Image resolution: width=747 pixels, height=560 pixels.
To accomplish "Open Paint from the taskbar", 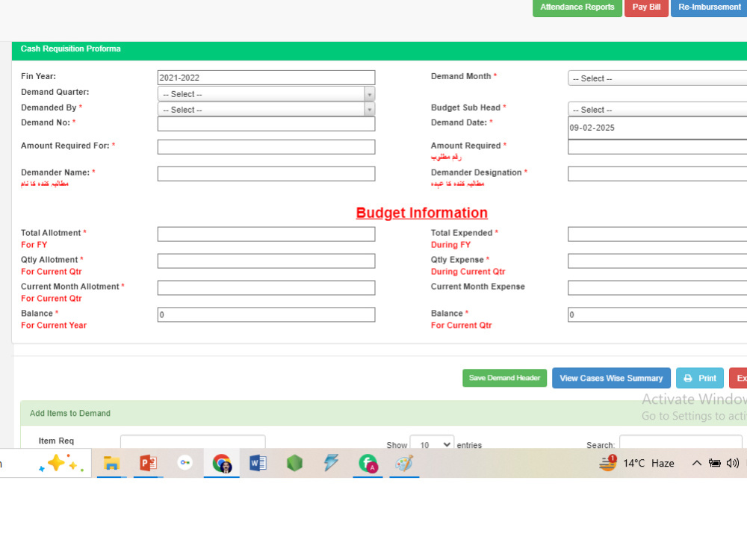I will tap(404, 463).
